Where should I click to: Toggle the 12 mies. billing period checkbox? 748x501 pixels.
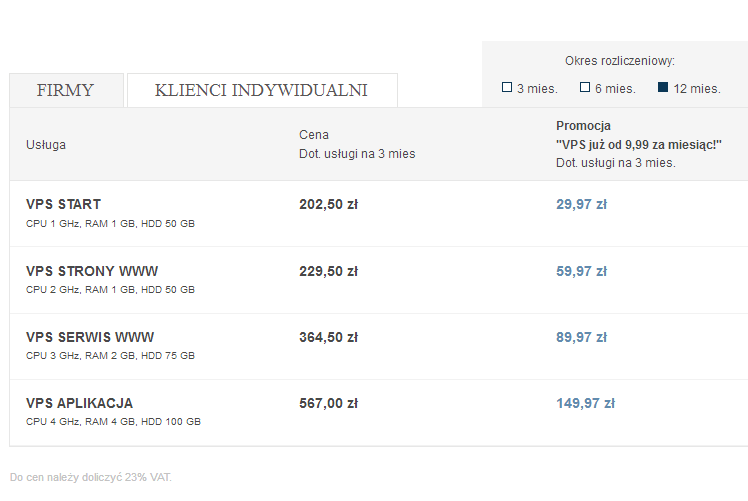click(663, 87)
